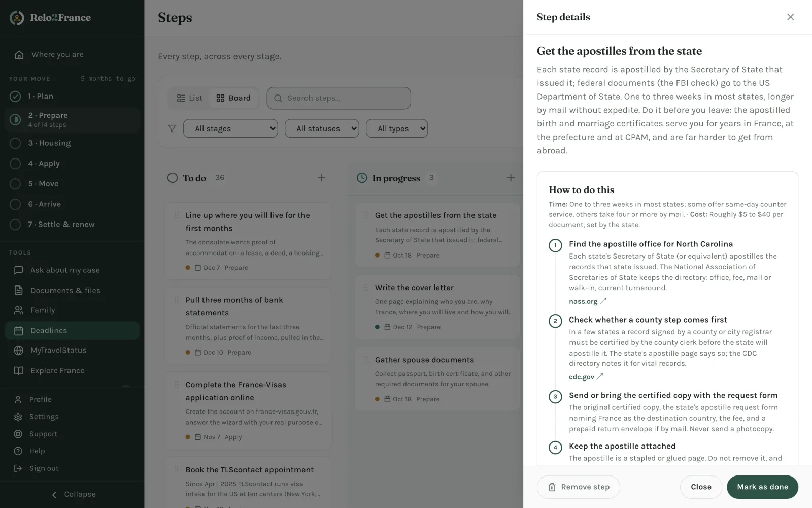This screenshot has width=812, height=508.
Task: Switch to Board view
Action: tap(233, 98)
